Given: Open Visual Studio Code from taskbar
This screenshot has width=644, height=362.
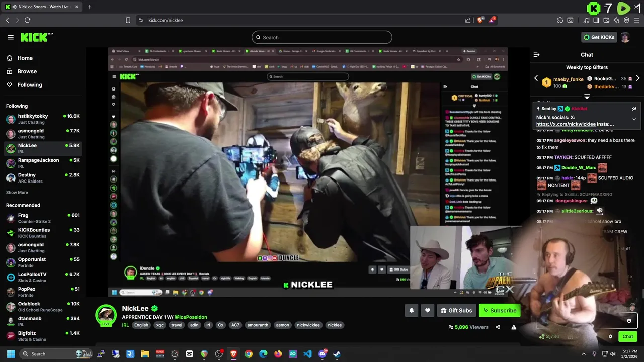Looking at the screenshot, I should point(307,354).
